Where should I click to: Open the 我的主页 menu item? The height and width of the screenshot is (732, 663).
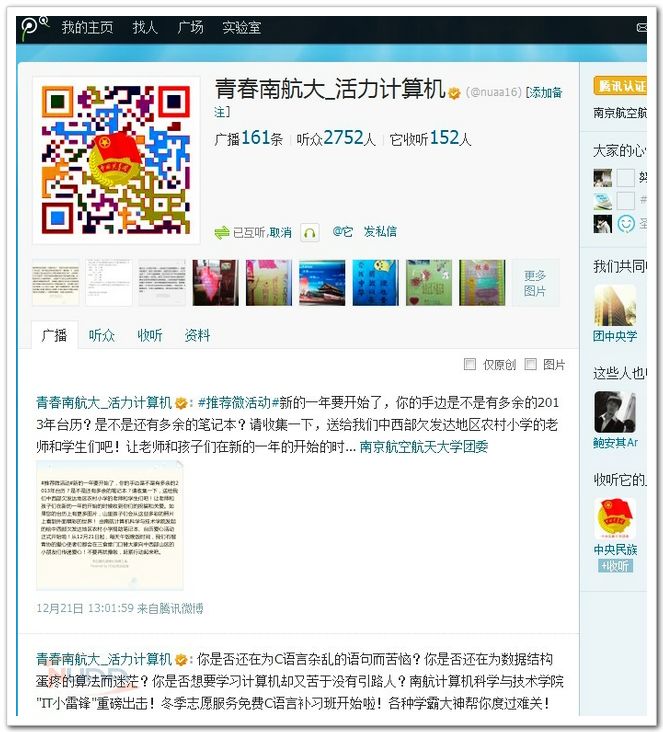tap(87, 28)
